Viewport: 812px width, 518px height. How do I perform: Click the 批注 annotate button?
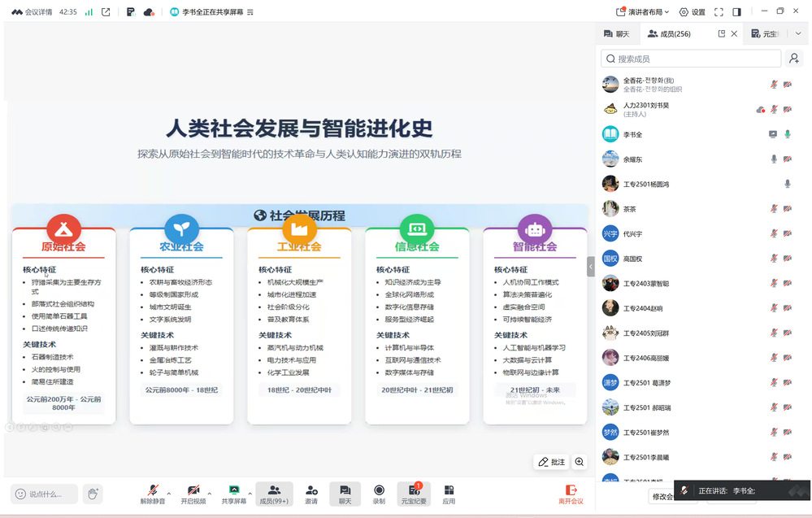pos(551,462)
